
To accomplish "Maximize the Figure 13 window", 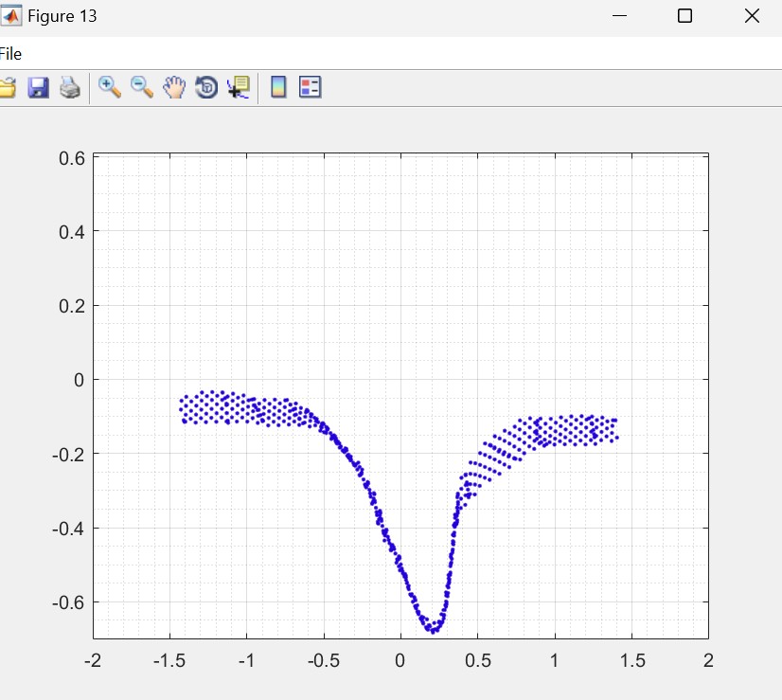I will (x=684, y=16).
